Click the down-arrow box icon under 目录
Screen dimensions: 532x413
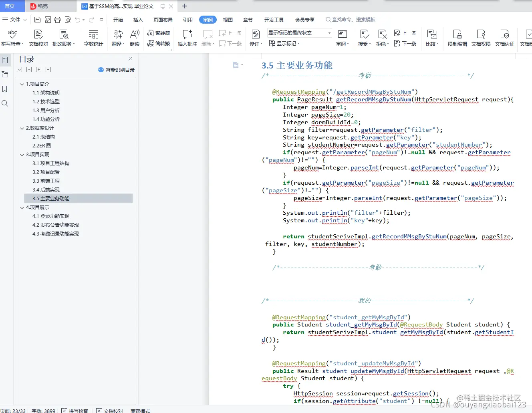pos(19,70)
